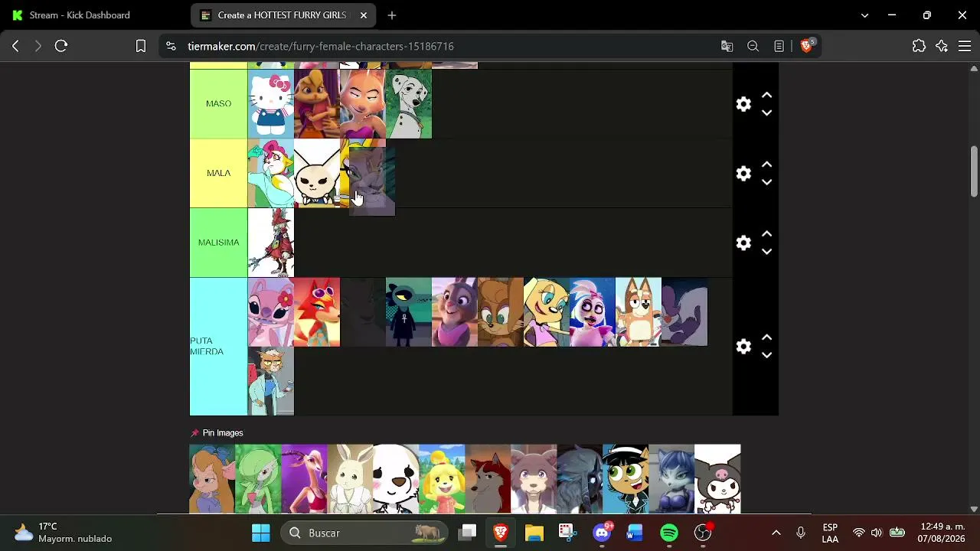Move the PUTA MIERDA tier row up
This screenshot has width=980, height=551.
pos(766,337)
